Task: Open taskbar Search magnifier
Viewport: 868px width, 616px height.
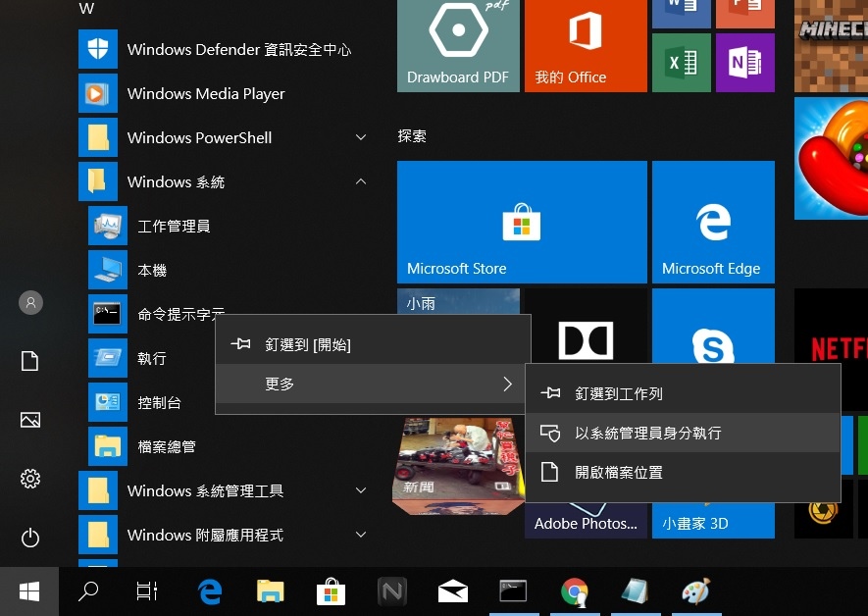Action: (x=88, y=591)
